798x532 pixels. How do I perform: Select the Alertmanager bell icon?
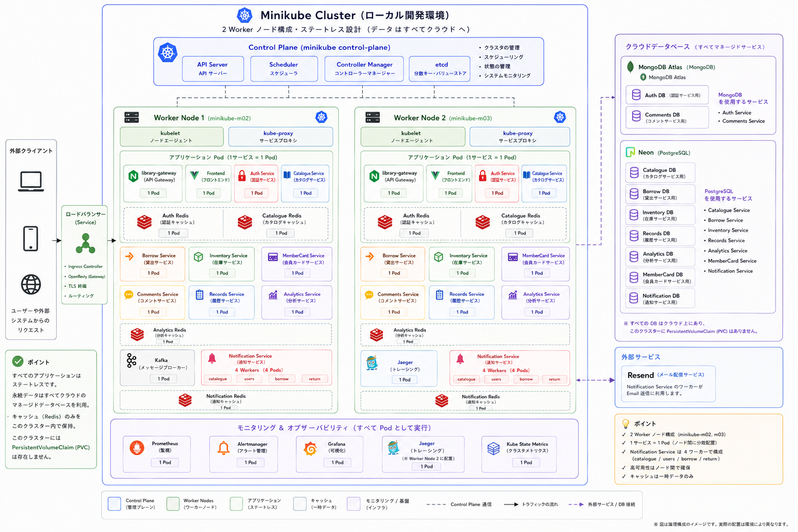223,448
